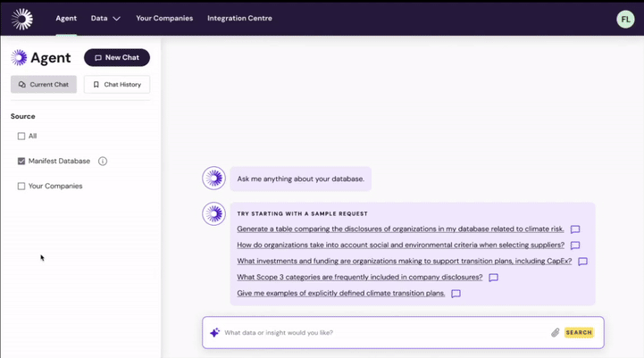Click the data or insight input field
The height and width of the screenshot is (358, 644).
[x=384, y=333]
